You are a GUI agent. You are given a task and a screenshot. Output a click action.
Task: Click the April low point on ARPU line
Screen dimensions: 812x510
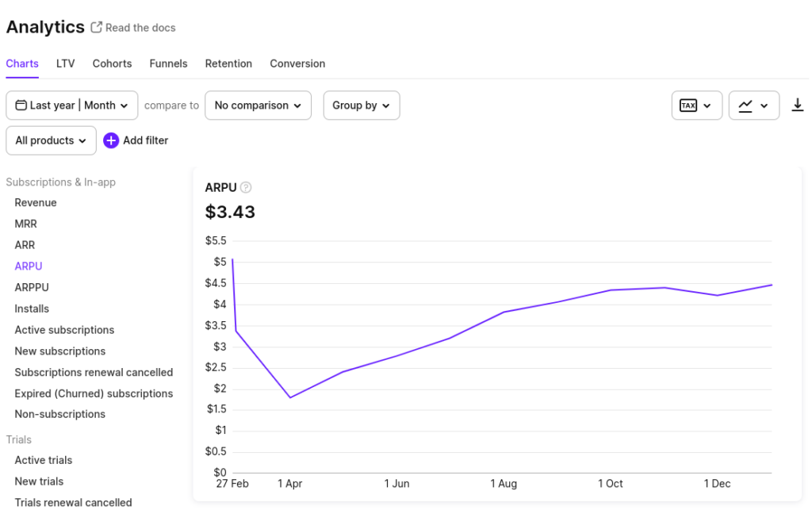coord(290,397)
